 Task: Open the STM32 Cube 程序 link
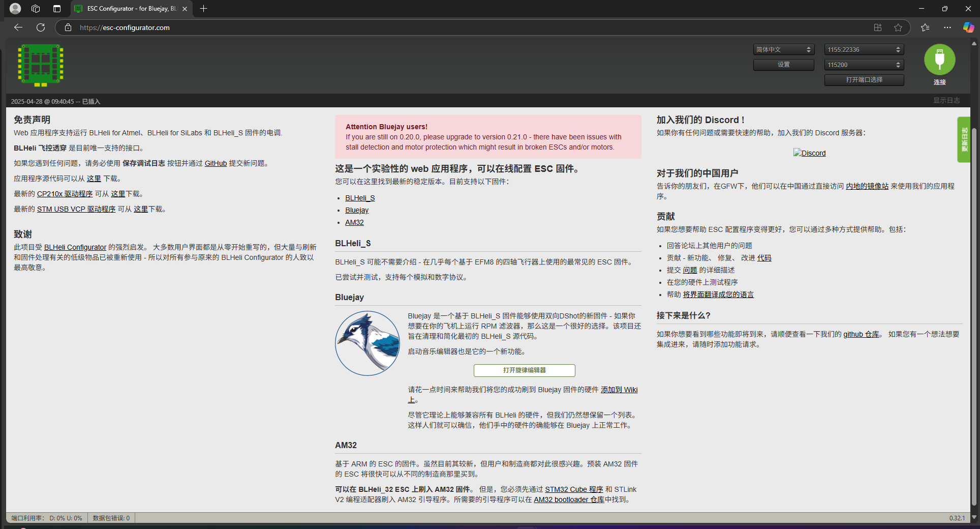click(x=574, y=489)
